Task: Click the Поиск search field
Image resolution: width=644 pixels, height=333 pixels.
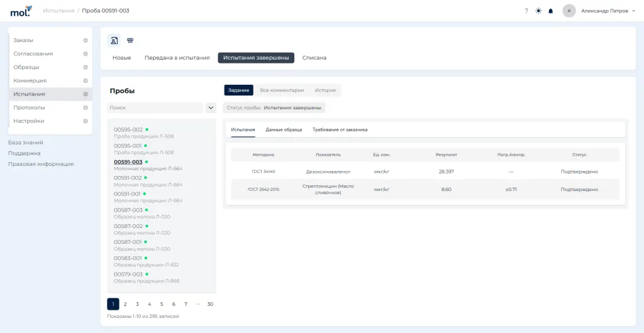Action: coord(155,108)
